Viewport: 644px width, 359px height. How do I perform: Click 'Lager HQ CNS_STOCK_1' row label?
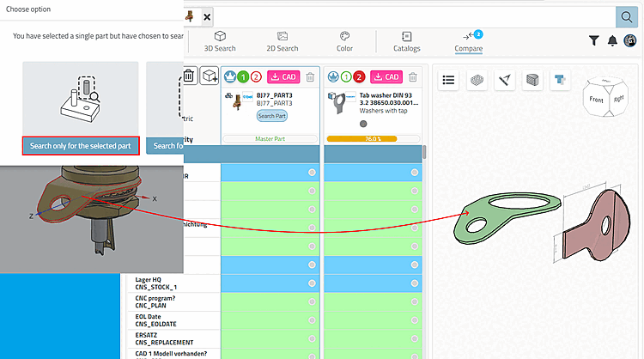(x=156, y=283)
